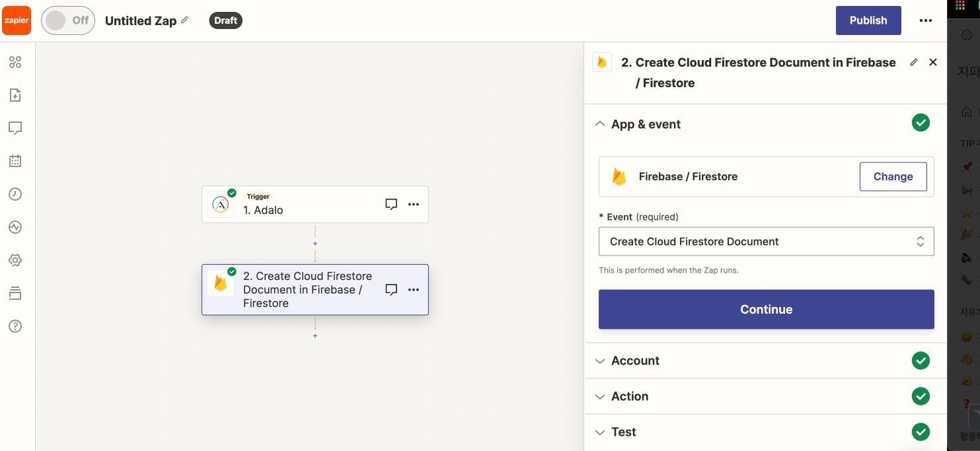
Task: Rename the step using pencil icon
Action: click(914, 62)
